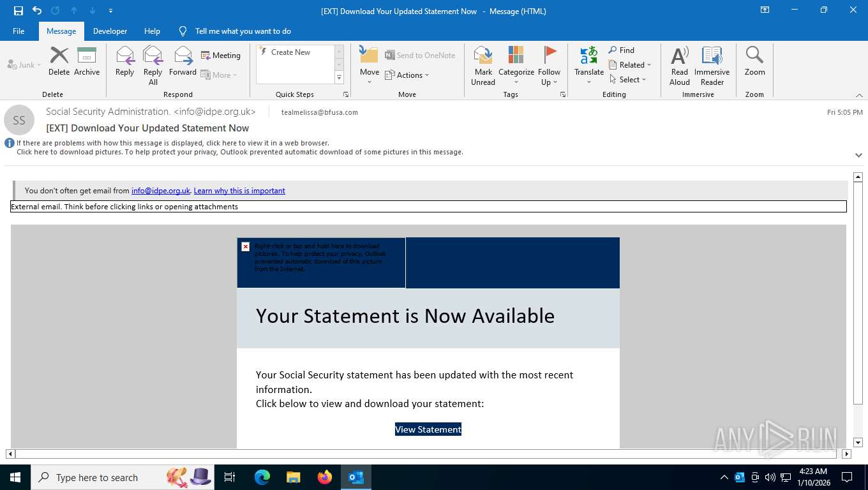
Task: Launch Firefox from taskbar
Action: point(325,477)
